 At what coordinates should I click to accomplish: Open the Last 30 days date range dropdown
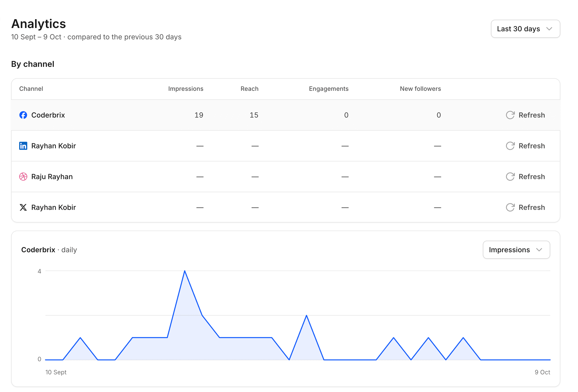coord(526,29)
